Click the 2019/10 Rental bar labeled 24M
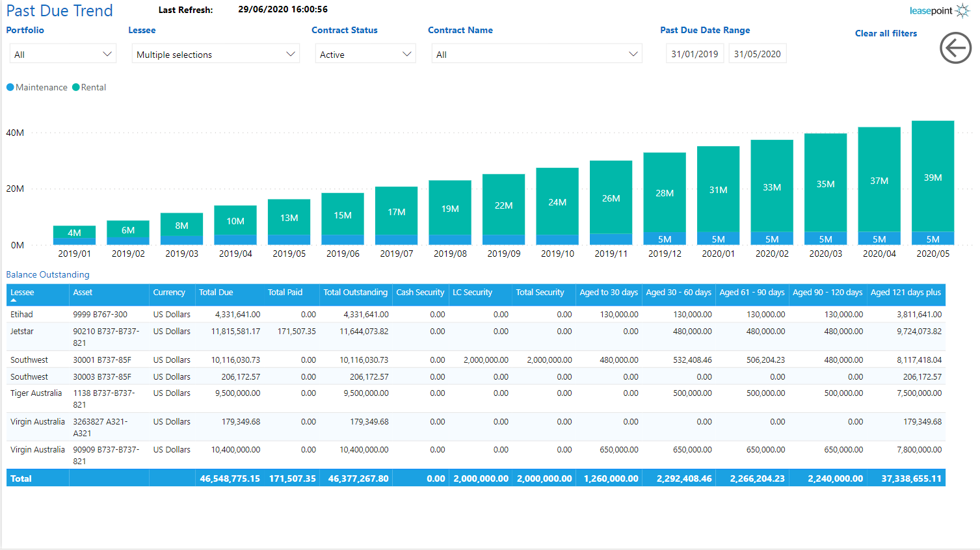 [x=557, y=202]
